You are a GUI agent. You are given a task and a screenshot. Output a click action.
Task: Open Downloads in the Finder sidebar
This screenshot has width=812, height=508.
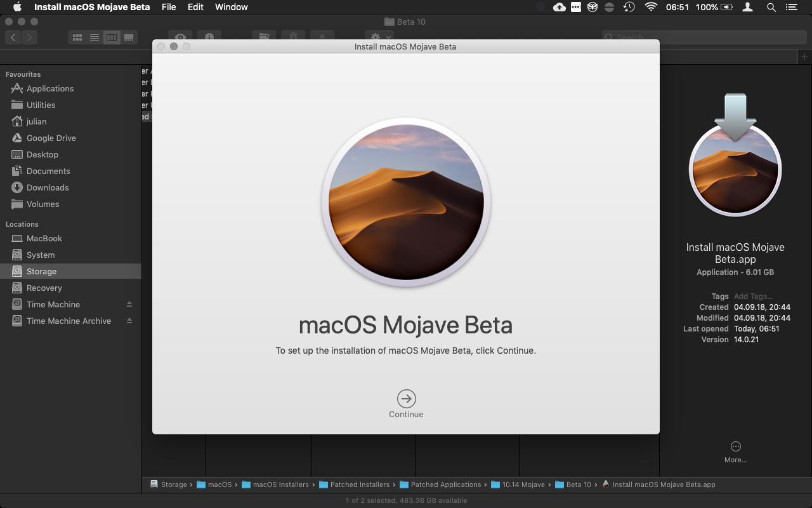[x=70, y=187]
